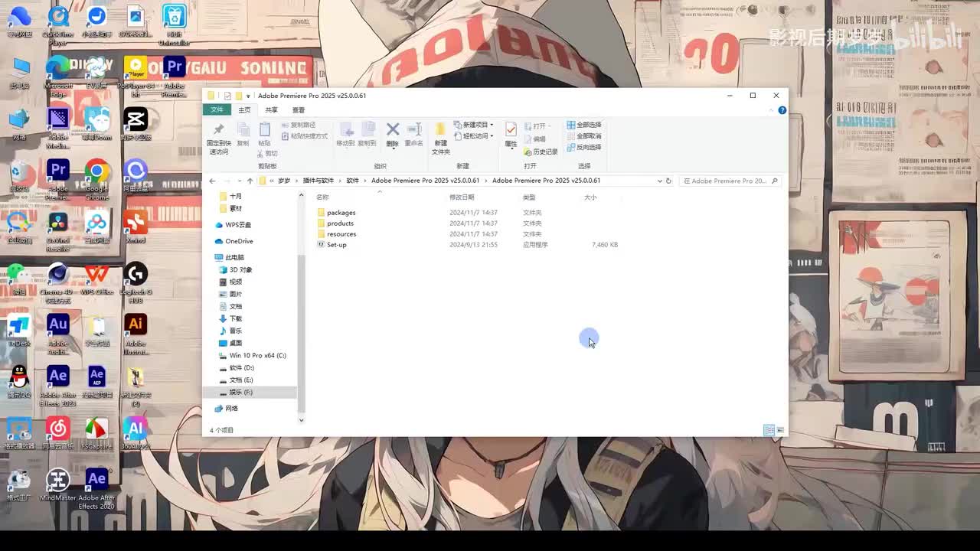
Task: Launch Microsoft Edge from the desktop
Action: pos(58,77)
